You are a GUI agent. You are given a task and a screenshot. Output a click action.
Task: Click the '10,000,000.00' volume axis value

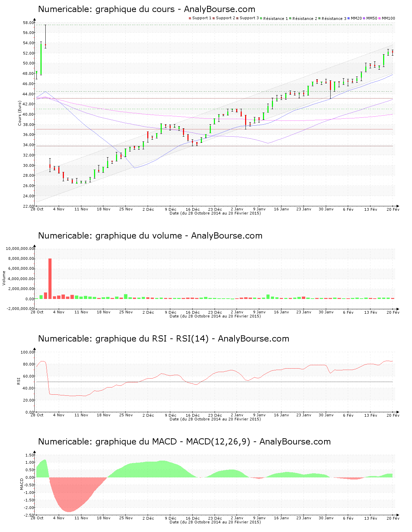[20, 248]
